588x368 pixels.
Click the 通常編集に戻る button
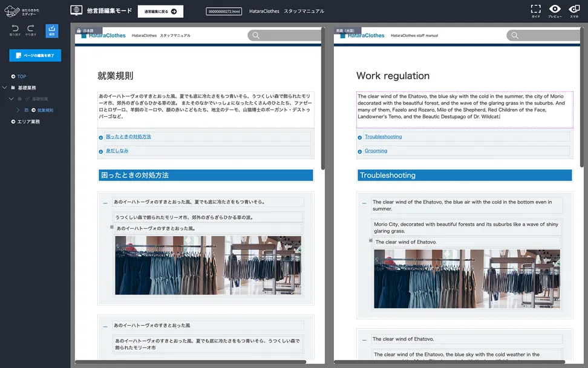(x=160, y=11)
